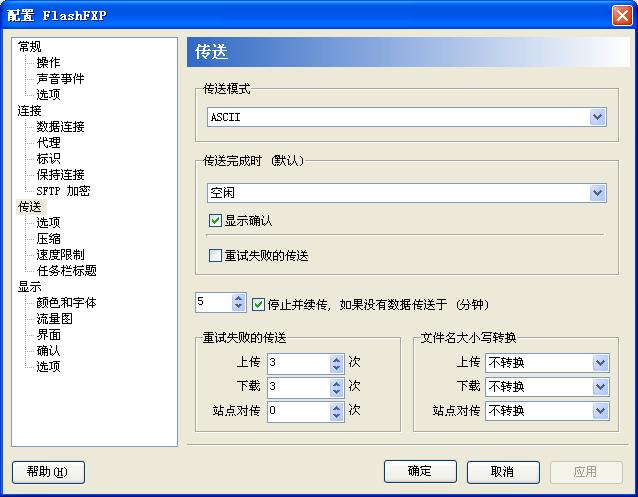638x497 pixels.
Task: Select 选项 under 显示
Action: coord(48,367)
